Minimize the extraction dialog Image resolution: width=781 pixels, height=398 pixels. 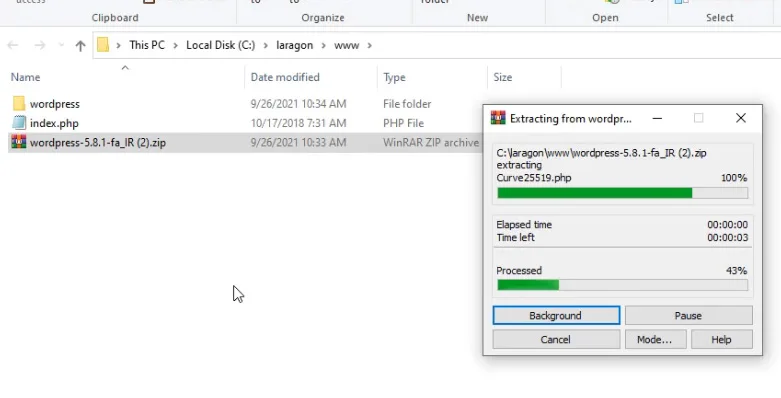(657, 118)
